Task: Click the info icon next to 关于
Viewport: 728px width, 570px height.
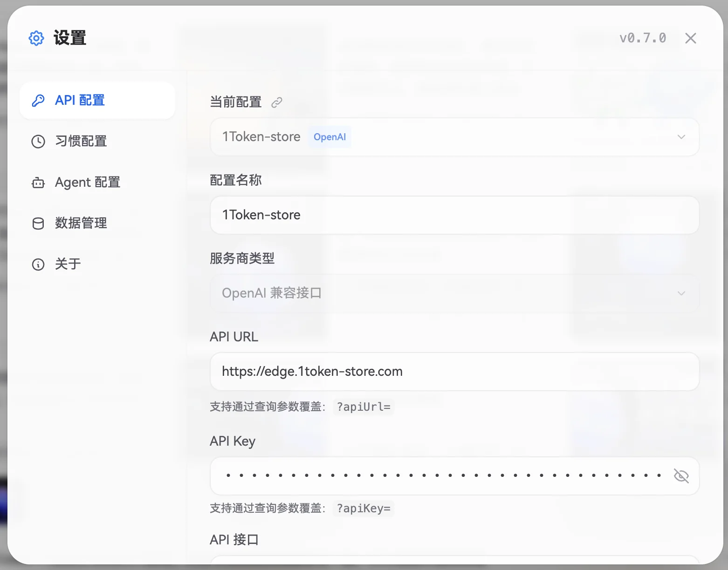Action: [38, 265]
